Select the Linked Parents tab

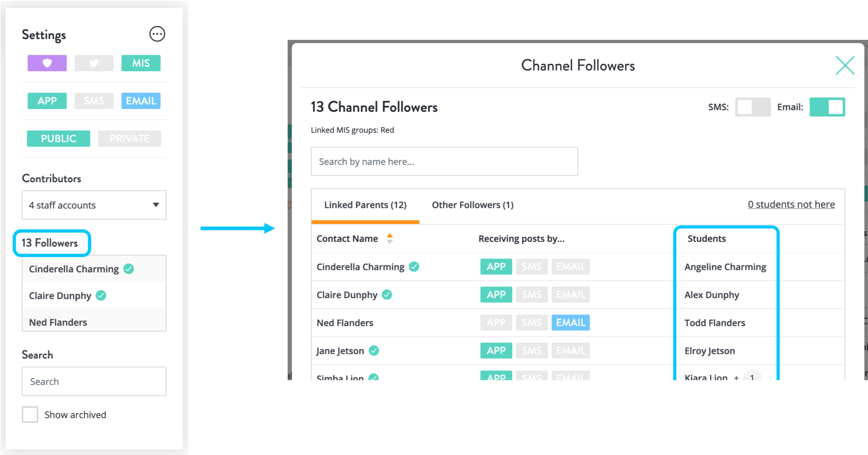point(365,205)
